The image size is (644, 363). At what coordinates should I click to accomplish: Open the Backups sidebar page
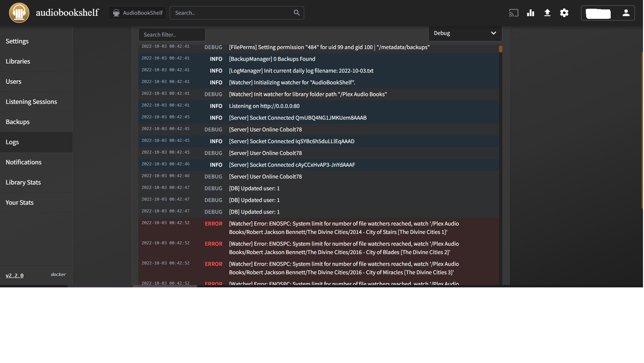pos(36,122)
